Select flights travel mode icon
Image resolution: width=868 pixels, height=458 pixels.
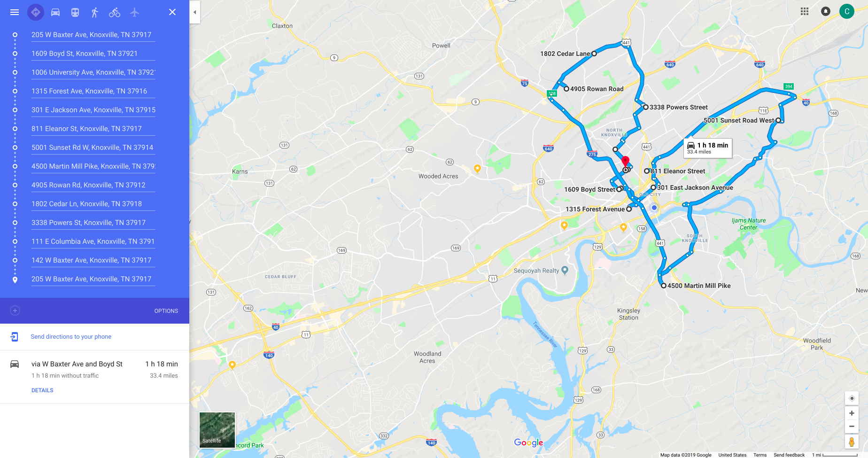pos(135,12)
